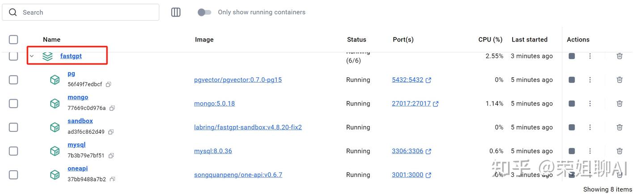Click the Search containers input field

[x=80, y=13]
